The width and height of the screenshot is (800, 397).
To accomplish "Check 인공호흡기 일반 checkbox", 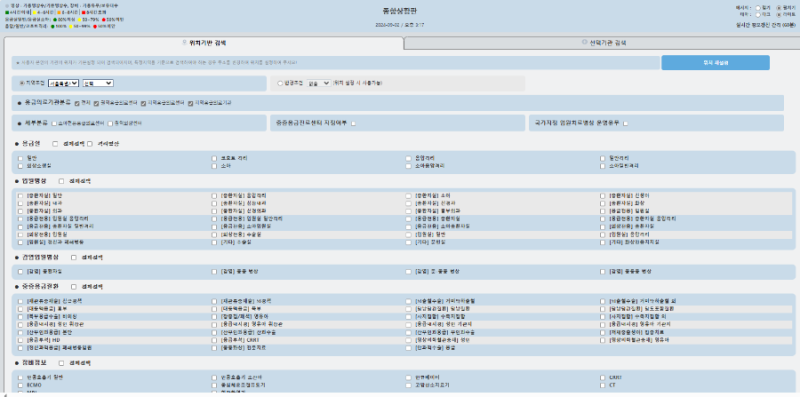I will [20, 378].
